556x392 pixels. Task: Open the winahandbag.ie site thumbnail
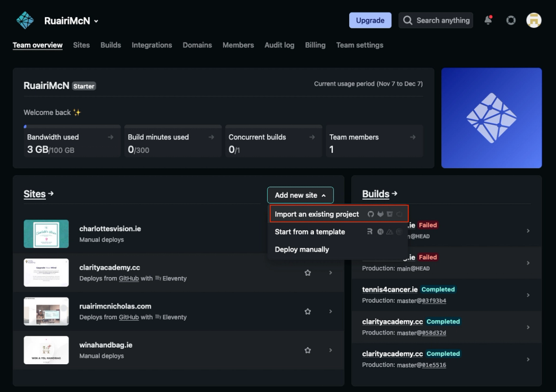[x=46, y=350]
